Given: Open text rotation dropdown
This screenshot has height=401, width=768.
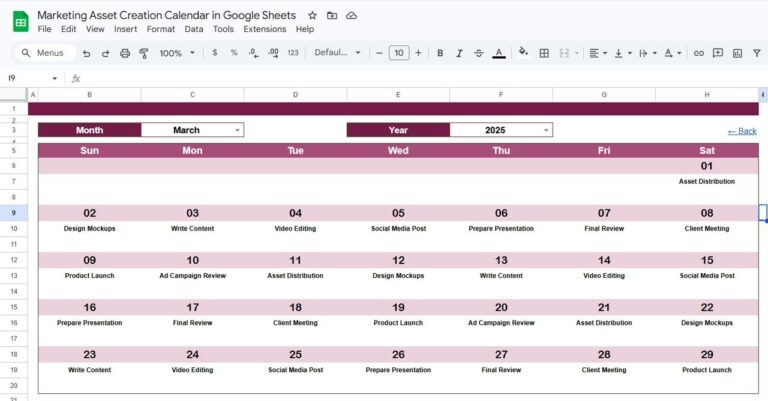Looking at the screenshot, I should [x=672, y=53].
